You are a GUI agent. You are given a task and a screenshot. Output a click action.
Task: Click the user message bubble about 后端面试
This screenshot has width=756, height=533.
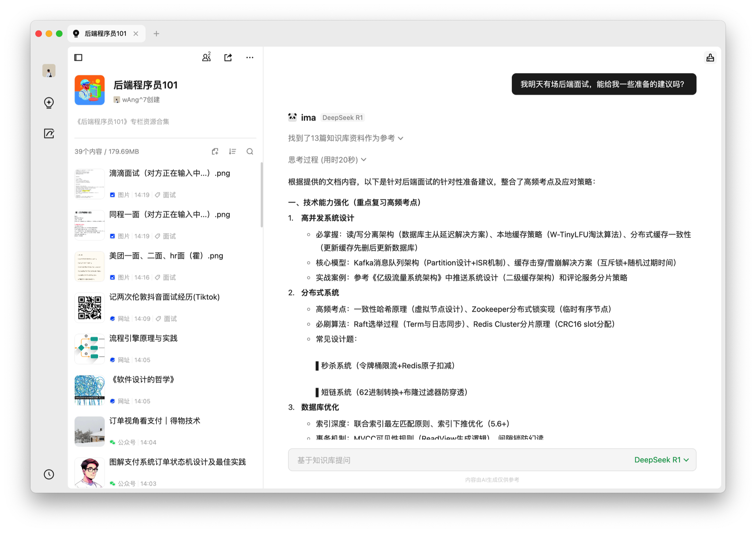coord(604,84)
